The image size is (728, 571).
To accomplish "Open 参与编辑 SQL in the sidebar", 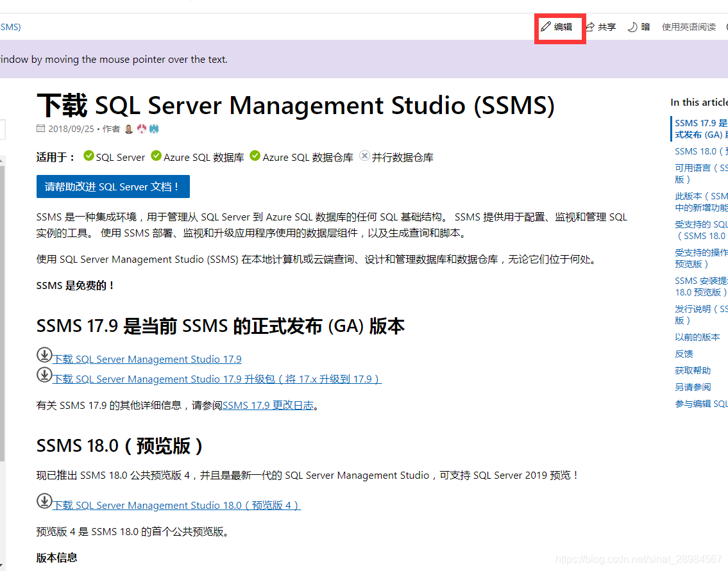I will [701, 404].
